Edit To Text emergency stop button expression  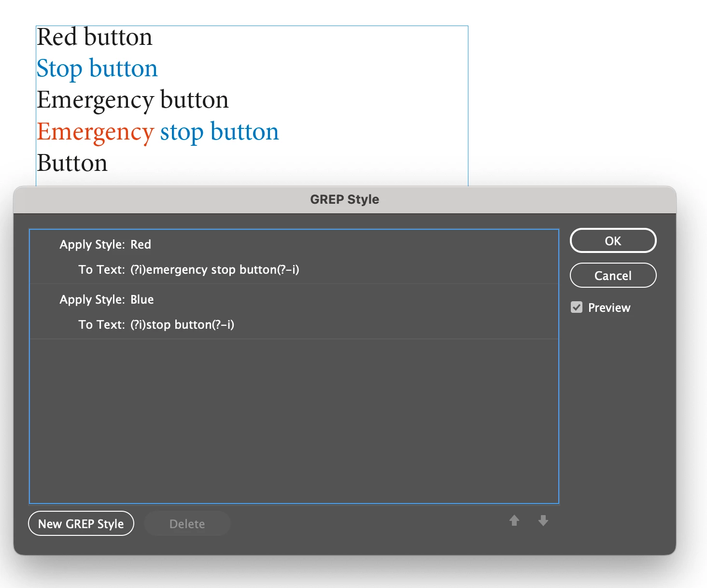[215, 269]
